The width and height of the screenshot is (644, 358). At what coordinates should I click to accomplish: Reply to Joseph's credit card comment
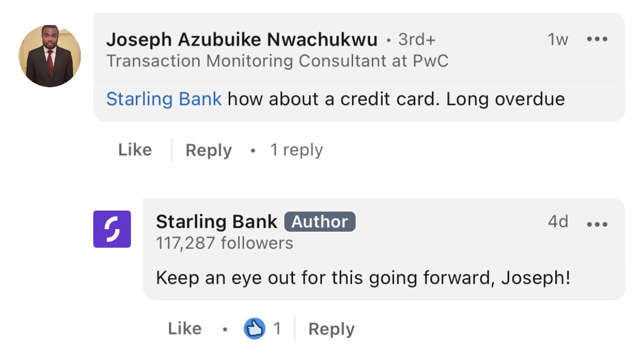[x=208, y=150]
